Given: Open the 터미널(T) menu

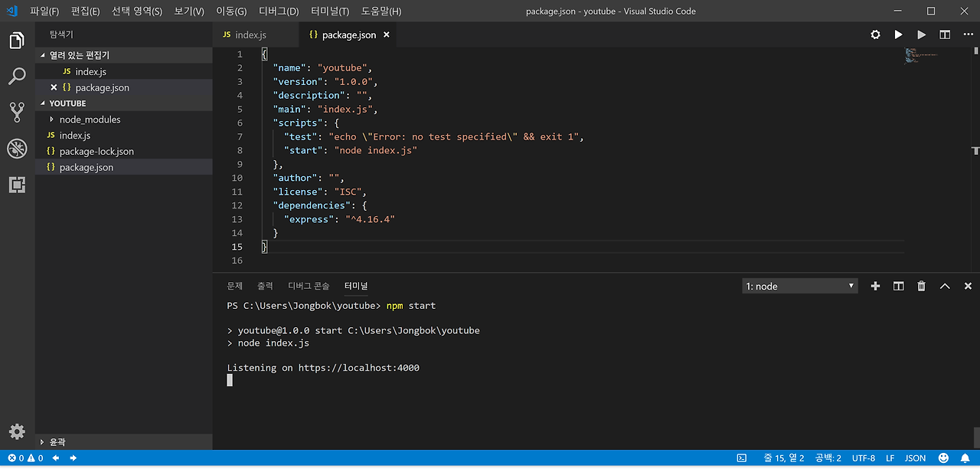Looking at the screenshot, I should coord(330,11).
